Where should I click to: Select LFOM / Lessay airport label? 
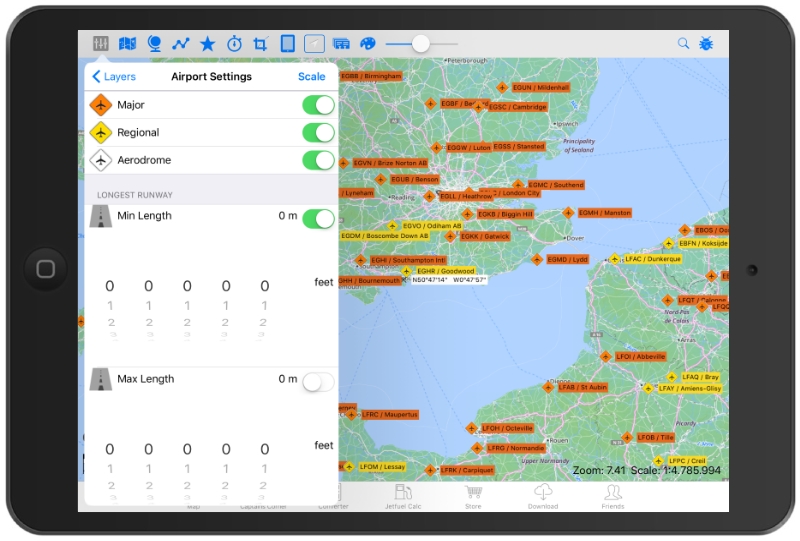[x=382, y=466]
